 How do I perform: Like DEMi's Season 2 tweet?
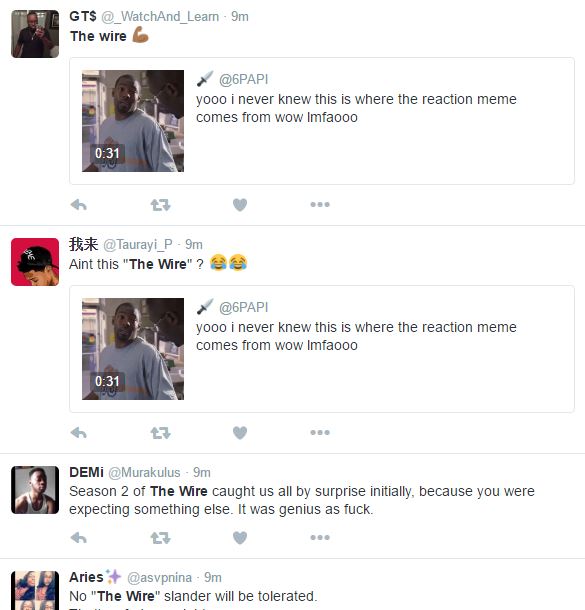click(x=240, y=538)
